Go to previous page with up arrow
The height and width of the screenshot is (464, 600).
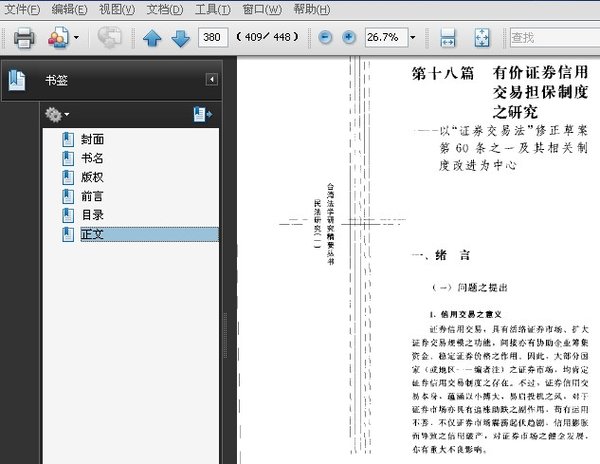click(x=152, y=38)
